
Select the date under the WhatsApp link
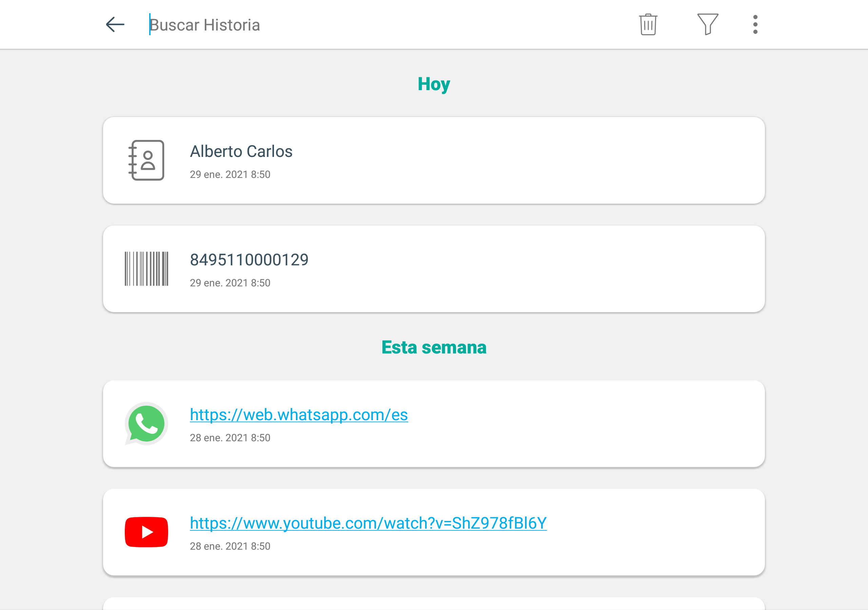(230, 438)
